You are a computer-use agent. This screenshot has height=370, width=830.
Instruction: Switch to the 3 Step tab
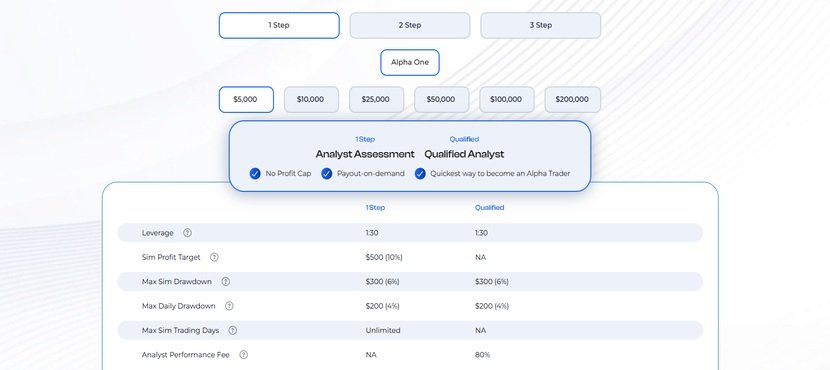pos(540,25)
